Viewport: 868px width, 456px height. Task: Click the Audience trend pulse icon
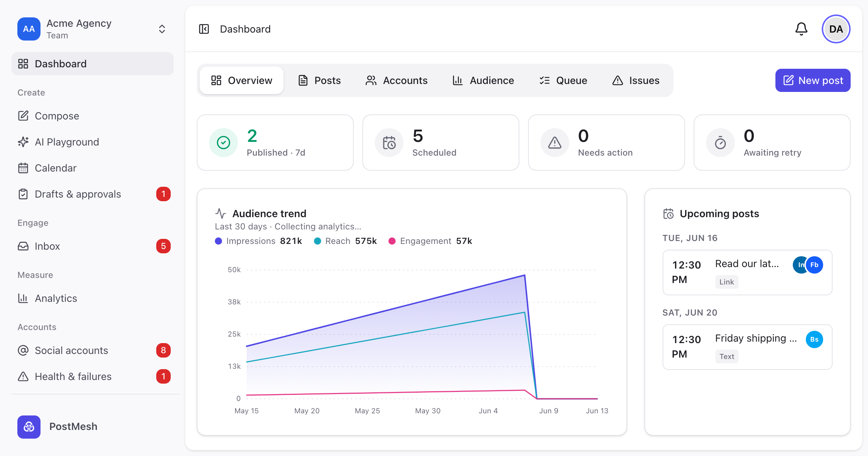point(221,214)
